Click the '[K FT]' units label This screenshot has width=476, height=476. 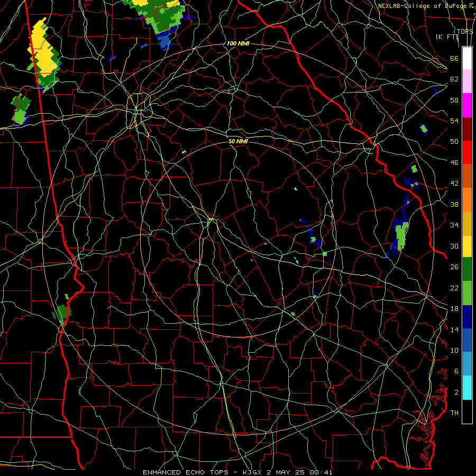click(447, 36)
